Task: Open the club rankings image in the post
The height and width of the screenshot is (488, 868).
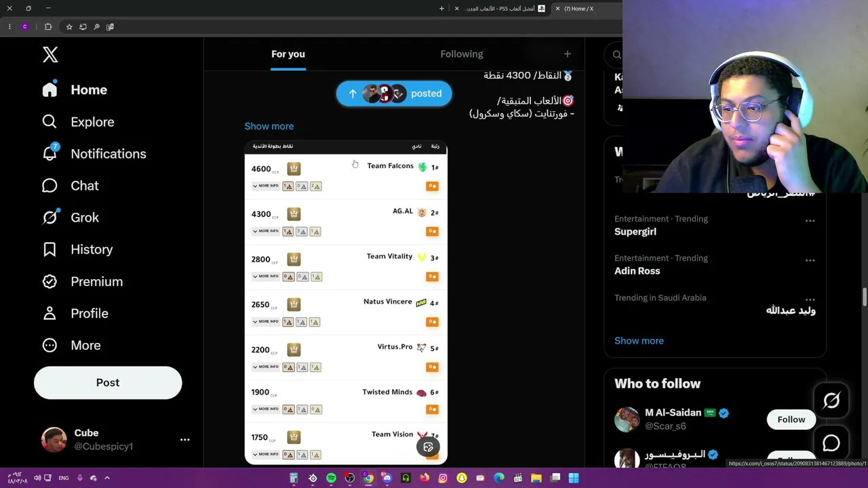Action: coord(346,303)
